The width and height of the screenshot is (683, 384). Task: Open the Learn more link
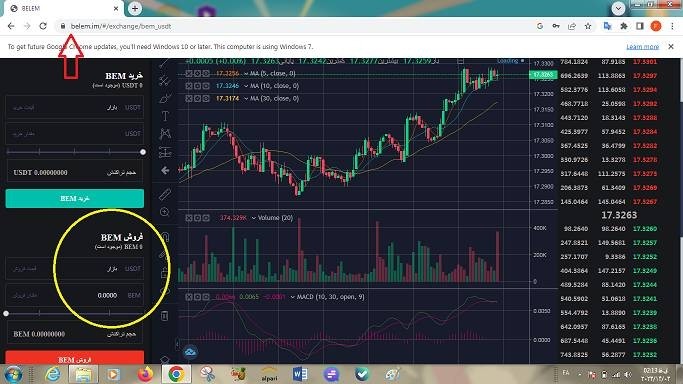coord(642,47)
